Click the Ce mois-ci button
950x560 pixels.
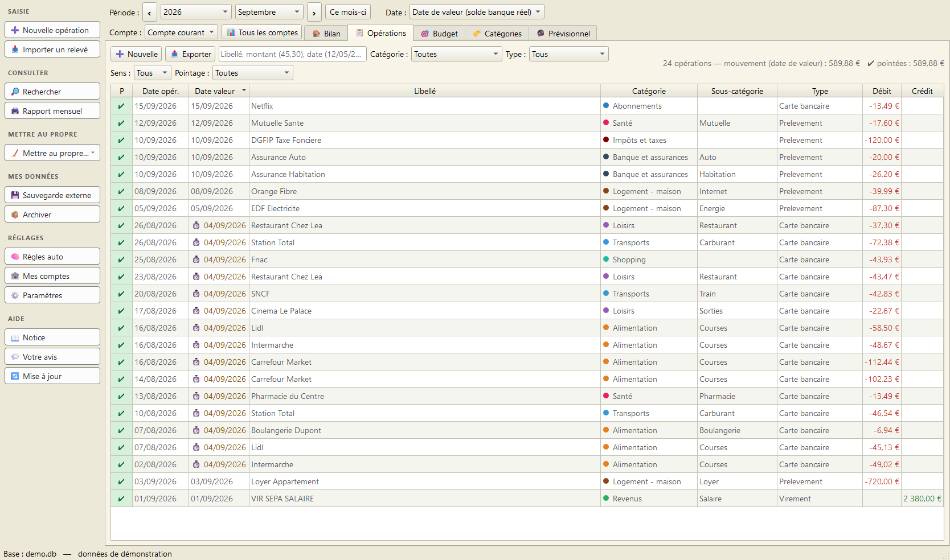pyautogui.click(x=348, y=12)
